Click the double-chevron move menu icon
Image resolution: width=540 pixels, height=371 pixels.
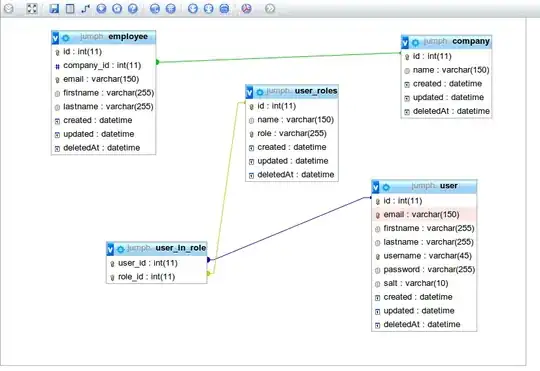click(270, 9)
